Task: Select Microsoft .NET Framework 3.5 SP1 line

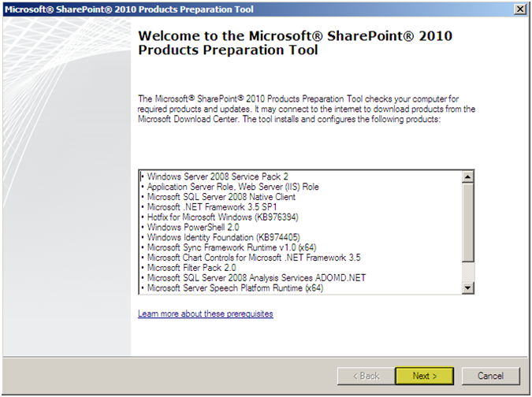Action: 212,207
